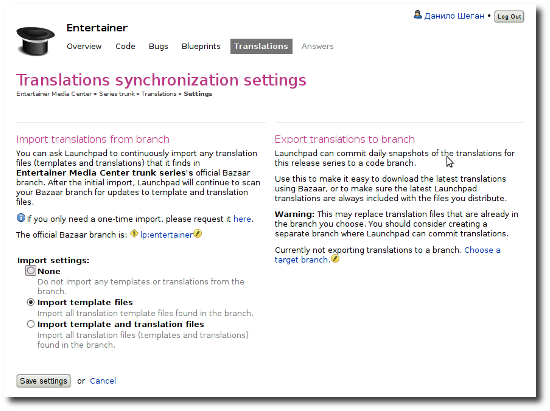
Task: Click the edit pencil icon after lp:entertainer
Action: 198,234
